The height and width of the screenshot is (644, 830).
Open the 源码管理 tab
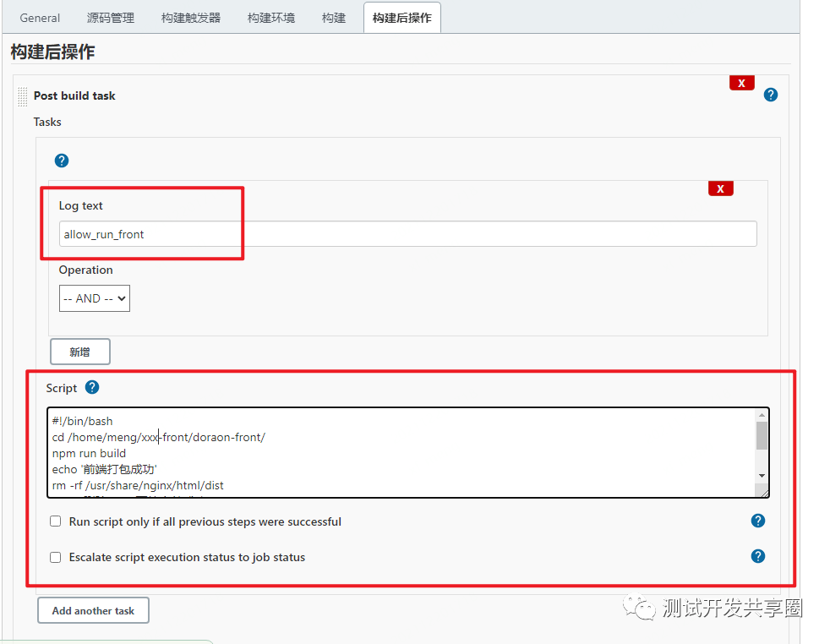coord(110,17)
